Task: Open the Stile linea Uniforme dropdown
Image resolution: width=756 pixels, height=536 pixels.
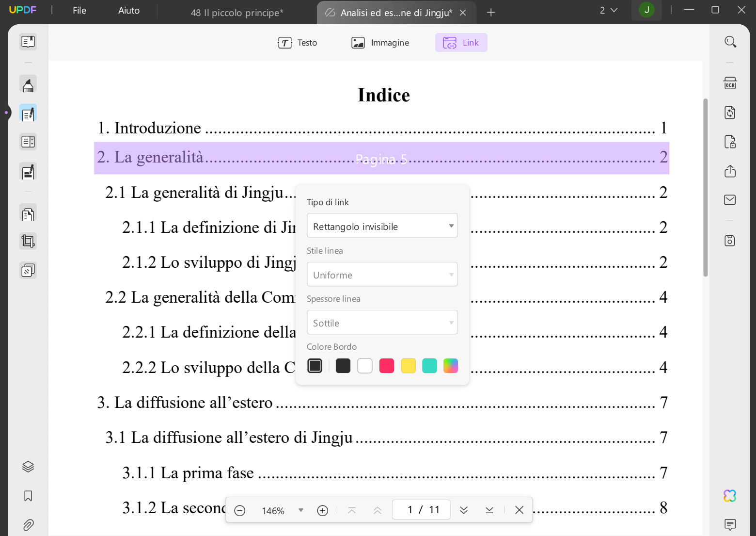Action: [382, 274]
